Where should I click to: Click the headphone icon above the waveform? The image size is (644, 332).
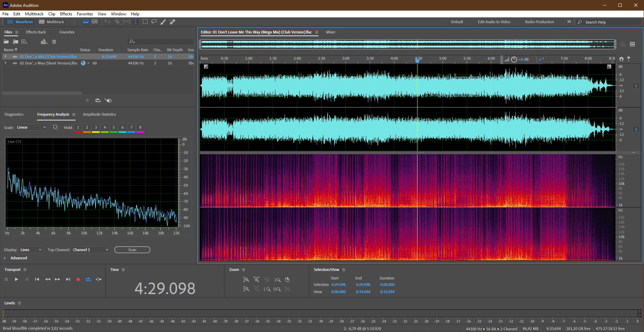(x=621, y=59)
